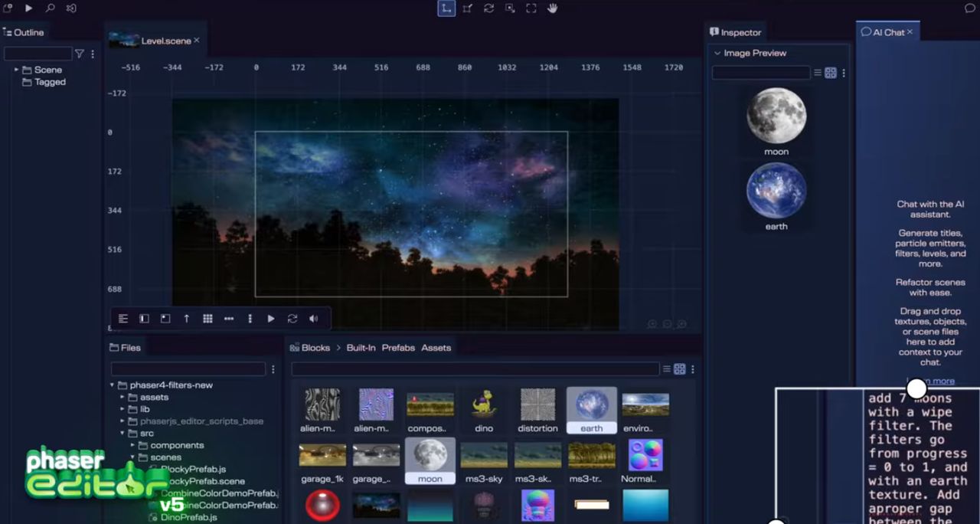Click the filter funnel icon in Outline panel
This screenshot has height=524, width=980.
pos(79,54)
